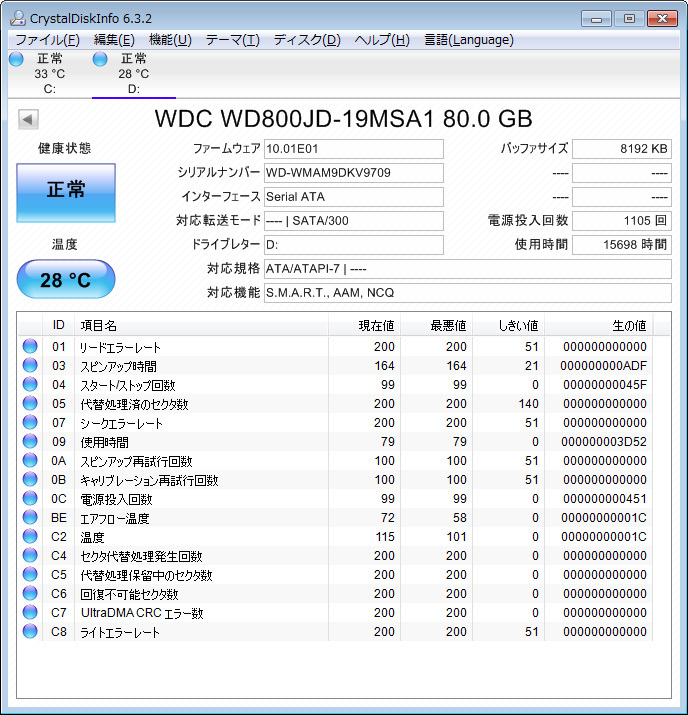Click the 28 °C temperature button
The height and width of the screenshot is (715, 688).
66,279
